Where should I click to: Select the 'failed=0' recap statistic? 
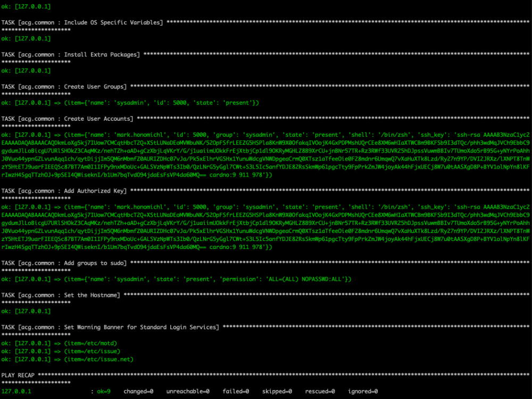[236, 391]
